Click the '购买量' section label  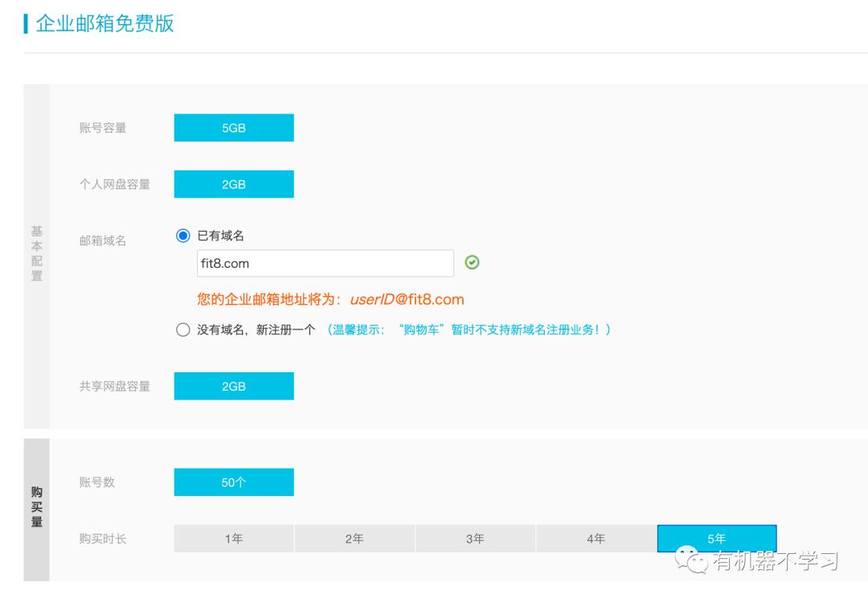(x=36, y=507)
